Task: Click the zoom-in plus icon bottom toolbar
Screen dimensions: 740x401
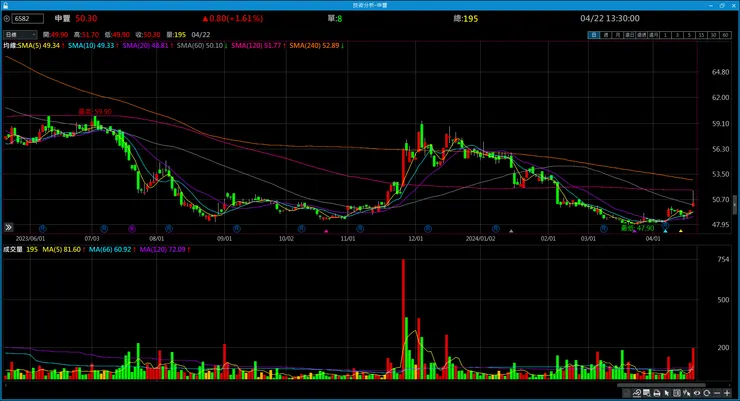Action: tap(727, 393)
